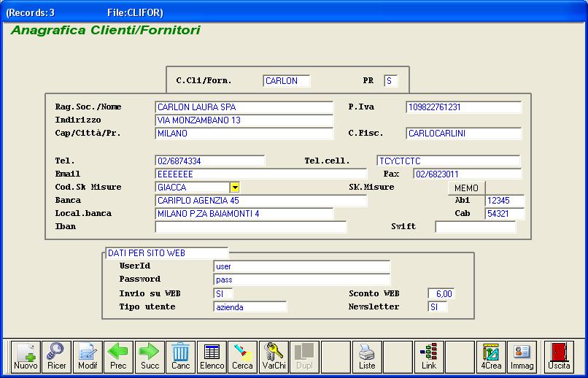Select the empty Iban field
588x378 pixels.
click(250, 227)
